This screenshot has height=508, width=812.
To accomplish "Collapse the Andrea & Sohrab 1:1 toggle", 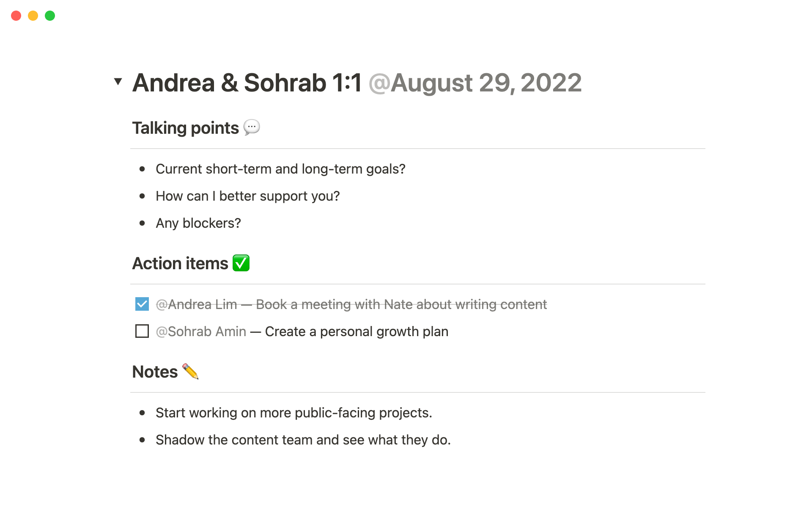I will click(118, 81).
